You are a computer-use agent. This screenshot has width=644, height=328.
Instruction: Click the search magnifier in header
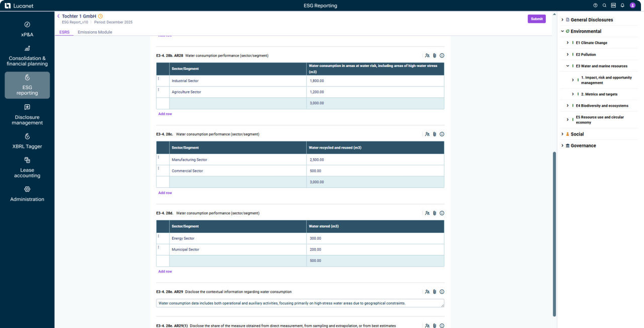pos(604,6)
